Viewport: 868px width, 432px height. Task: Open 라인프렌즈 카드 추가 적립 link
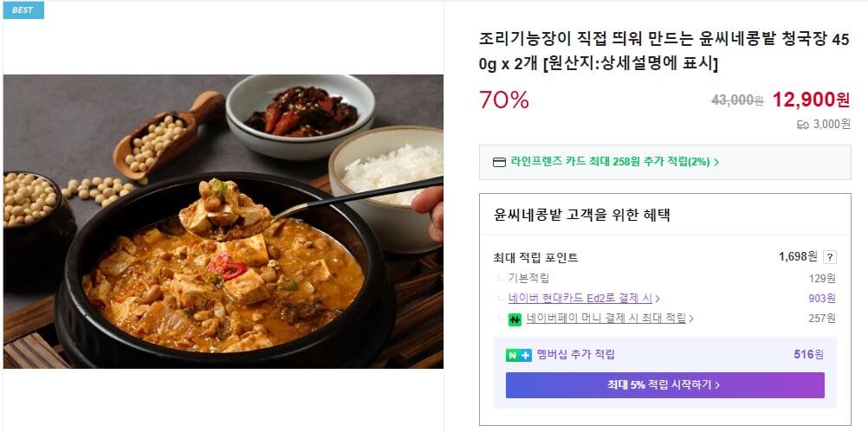(611, 162)
